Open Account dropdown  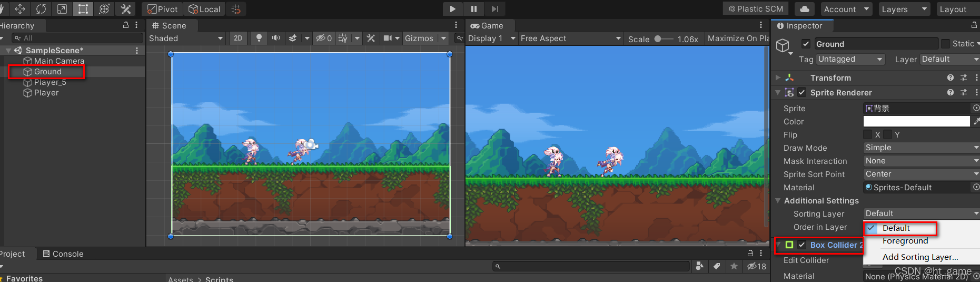(x=846, y=9)
